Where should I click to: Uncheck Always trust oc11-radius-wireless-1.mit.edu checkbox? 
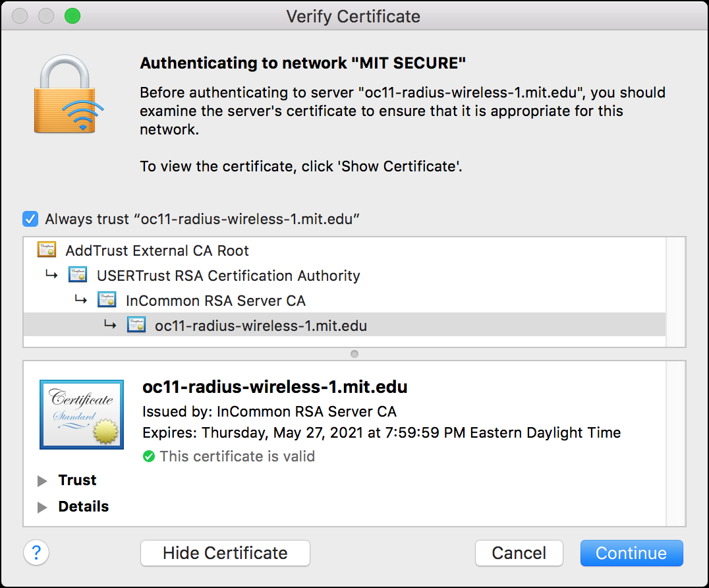click(x=30, y=220)
